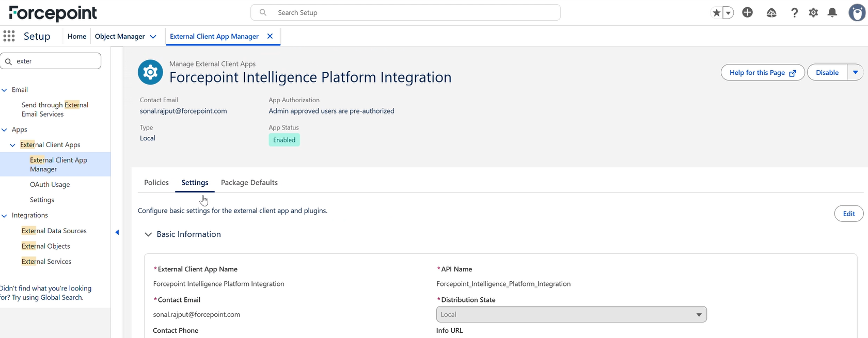Collapse the External Client Apps tree node
Viewport: 868px width, 338px height.
point(13,145)
